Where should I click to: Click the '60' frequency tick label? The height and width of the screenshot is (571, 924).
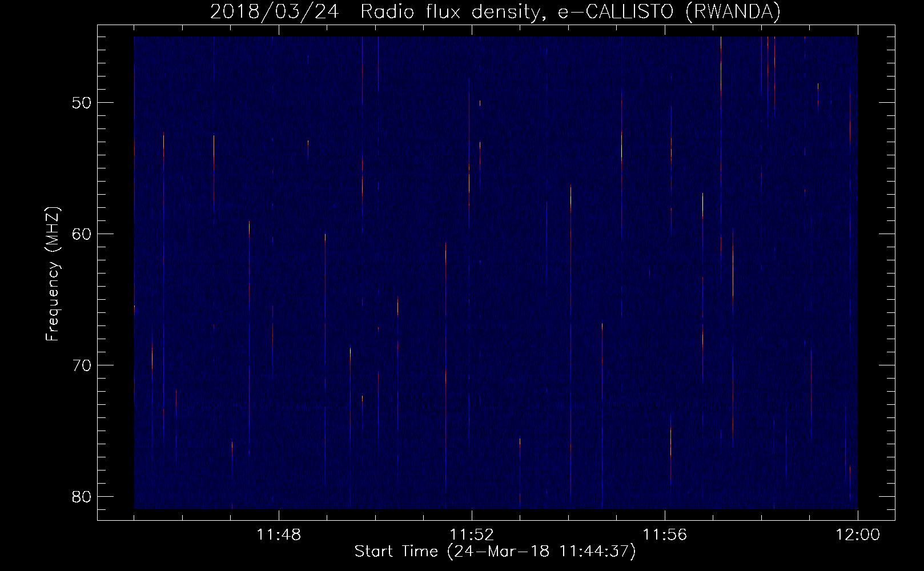(x=82, y=235)
